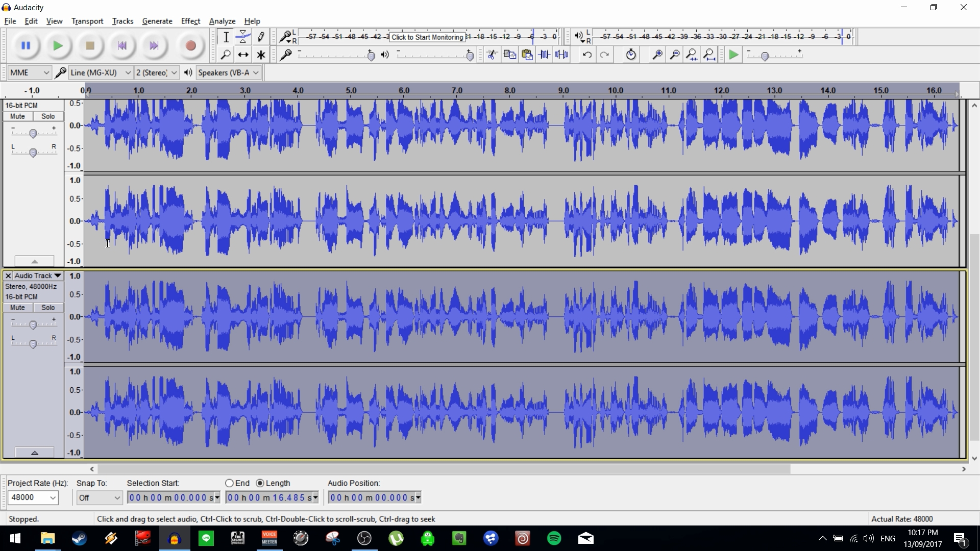Click the Undo arrow icon
The image size is (980, 551).
[587, 55]
